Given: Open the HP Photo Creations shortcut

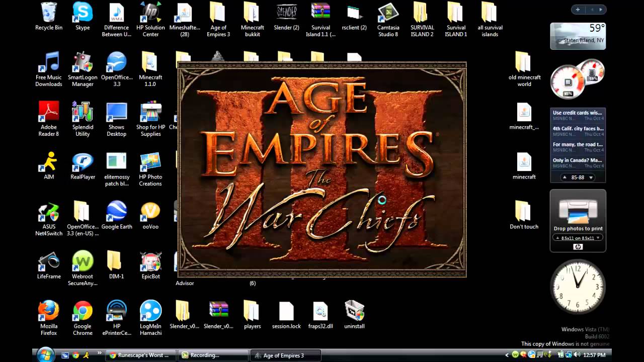Looking at the screenshot, I should [x=150, y=169].
